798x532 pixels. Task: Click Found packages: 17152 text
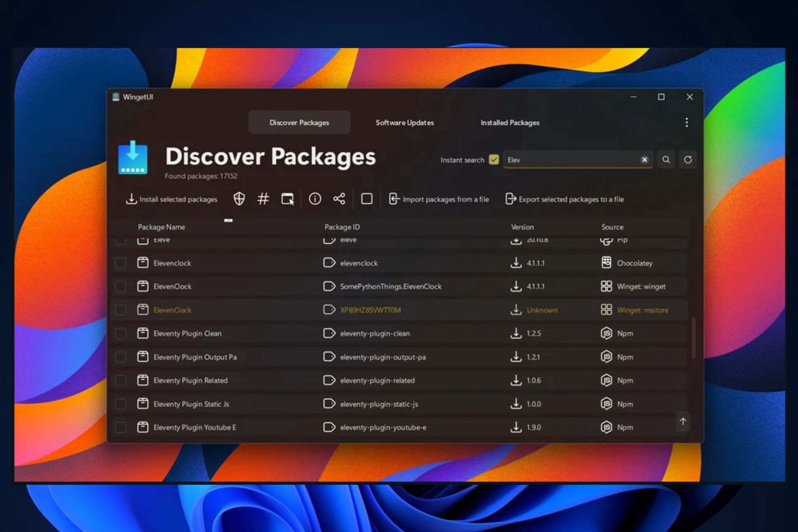[201, 176]
